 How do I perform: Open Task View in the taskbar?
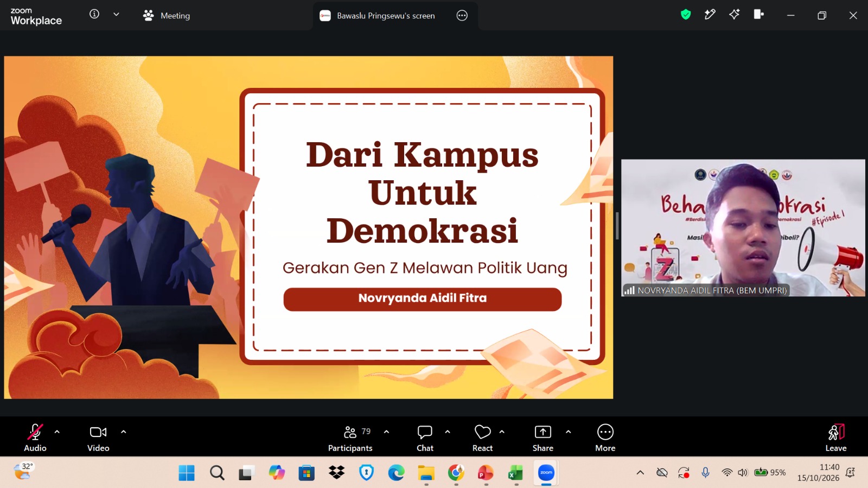coord(246,473)
